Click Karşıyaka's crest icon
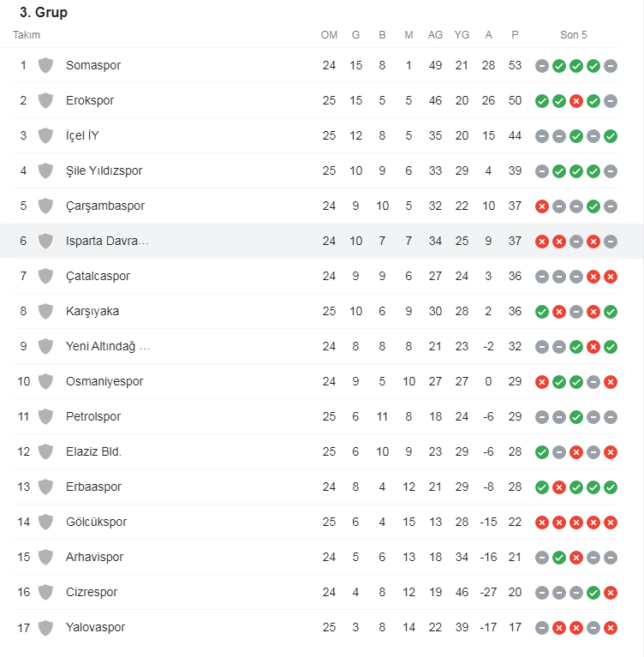This screenshot has height=657, width=644. coord(45,312)
